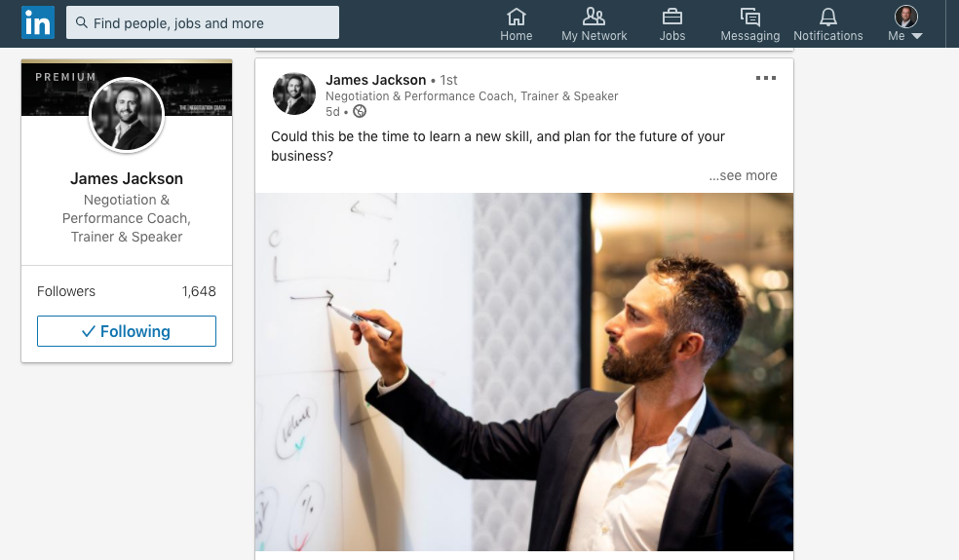Open James Jackson name in sidebar card
Image resolution: width=959 pixels, height=560 pixels.
(x=127, y=178)
